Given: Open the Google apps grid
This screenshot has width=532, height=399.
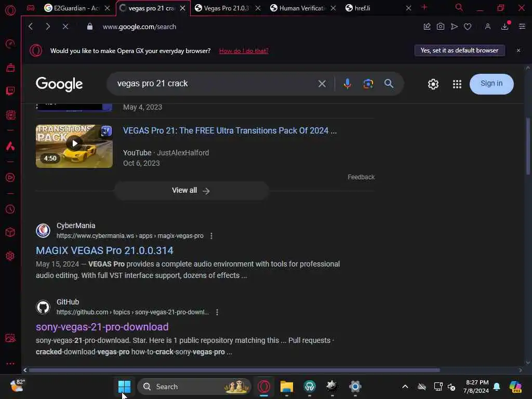Looking at the screenshot, I should tap(457, 84).
